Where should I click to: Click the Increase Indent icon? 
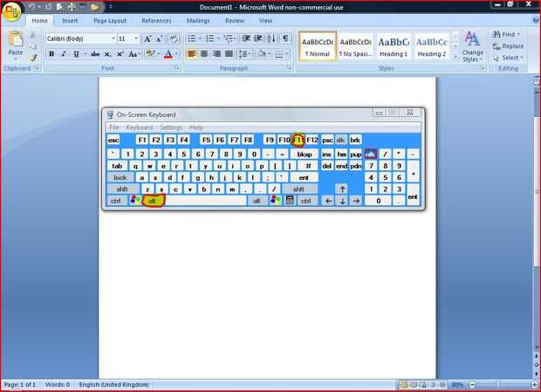click(x=258, y=38)
